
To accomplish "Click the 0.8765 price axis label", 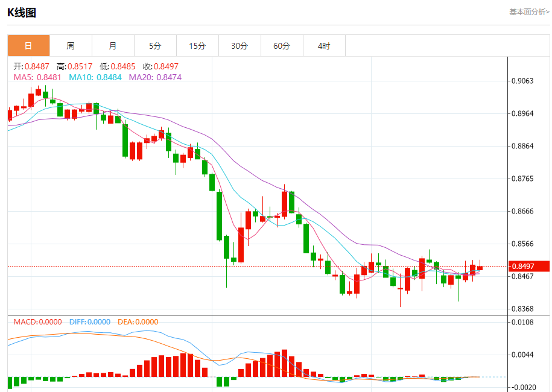I will tap(522, 179).
